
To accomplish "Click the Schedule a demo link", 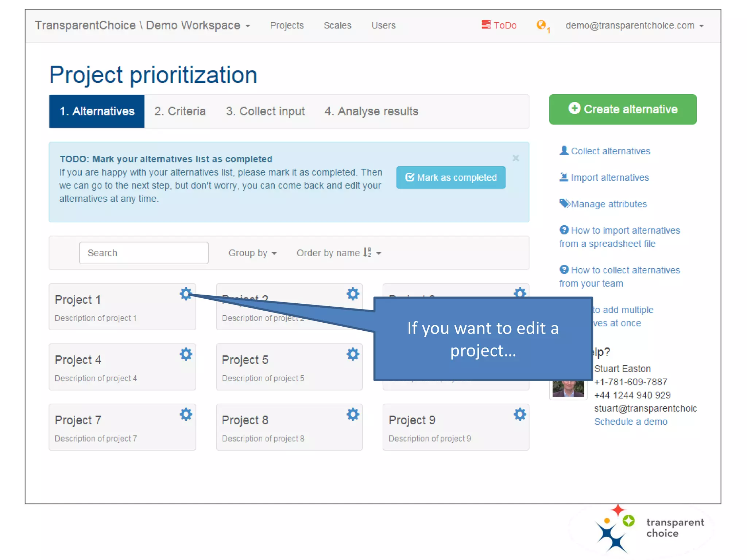I will [x=631, y=421].
